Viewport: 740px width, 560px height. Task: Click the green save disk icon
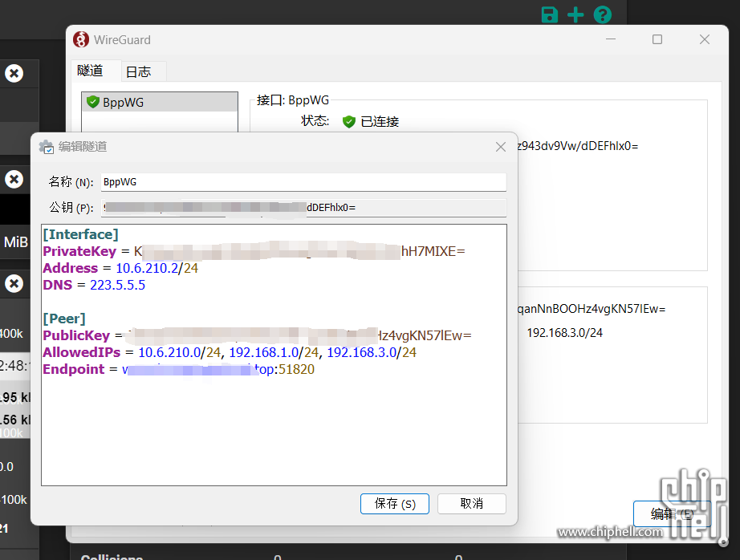(x=549, y=14)
